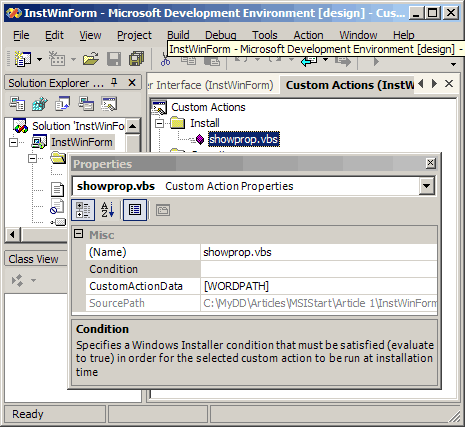Screen dimensions: 467x428
Task: Open the toolbar options overflow arrow
Action: coord(453,64)
